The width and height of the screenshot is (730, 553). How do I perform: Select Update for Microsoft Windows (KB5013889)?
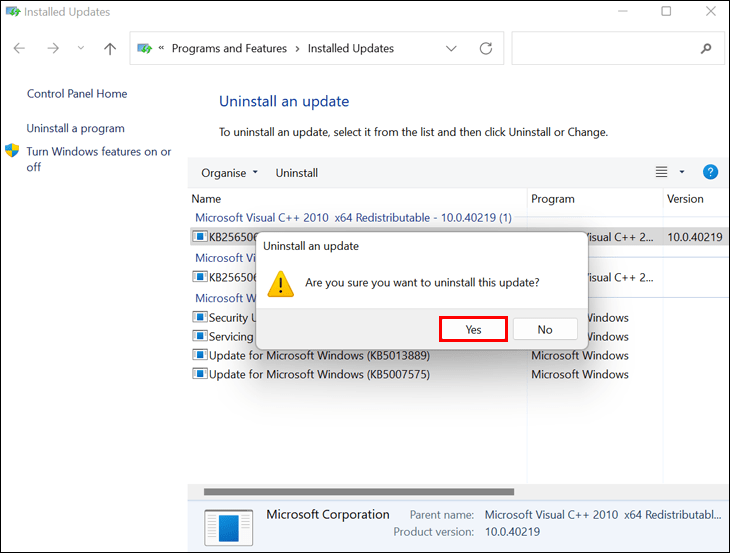point(319,355)
